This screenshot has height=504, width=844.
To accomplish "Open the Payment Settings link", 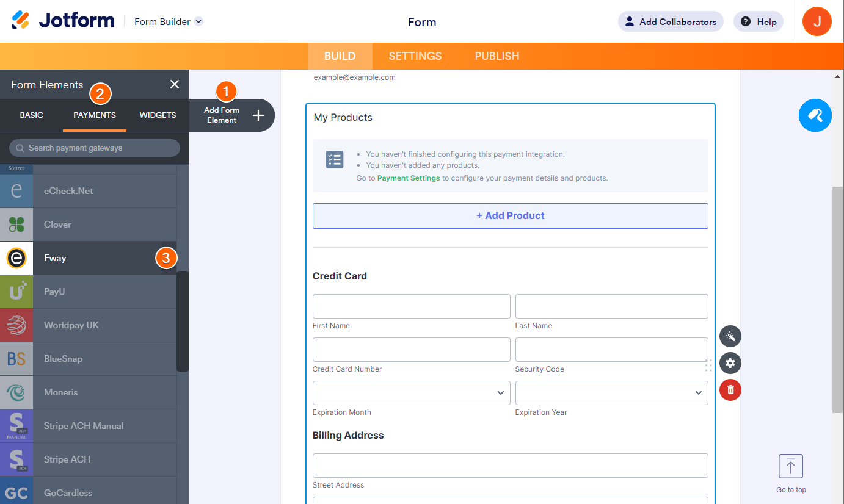I will coord(409,178).
